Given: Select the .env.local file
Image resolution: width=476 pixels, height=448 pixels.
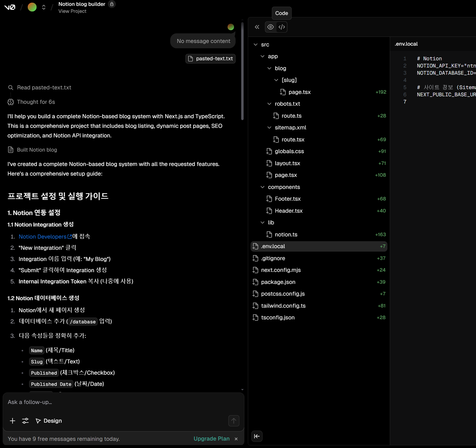Looking at the screenshot, I should (x=319, y=246).
